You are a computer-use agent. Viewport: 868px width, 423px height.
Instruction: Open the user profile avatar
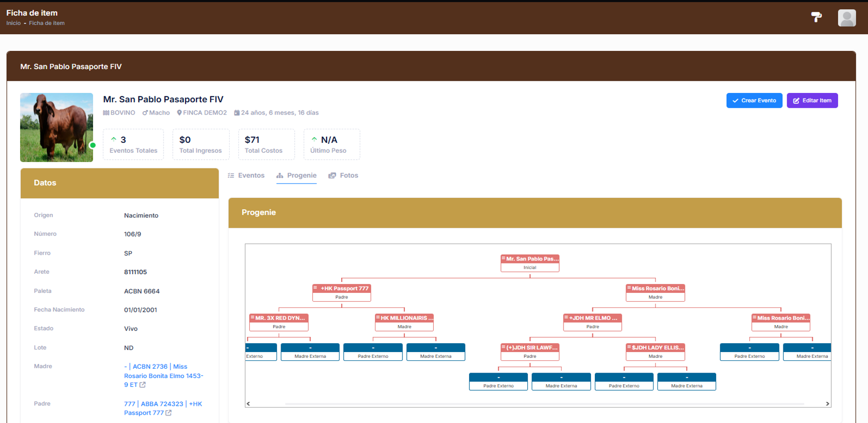[x=846, y=18]
